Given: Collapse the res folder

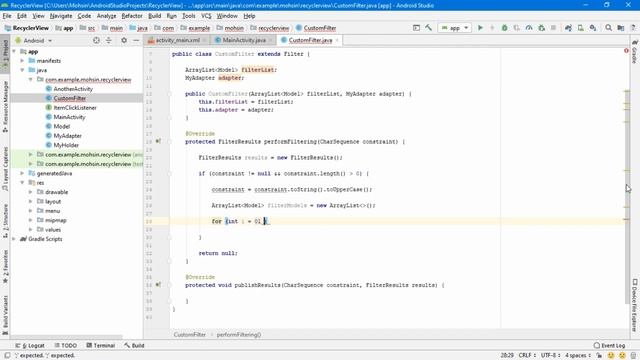Looking at the screenshot, I should (22, 183).
